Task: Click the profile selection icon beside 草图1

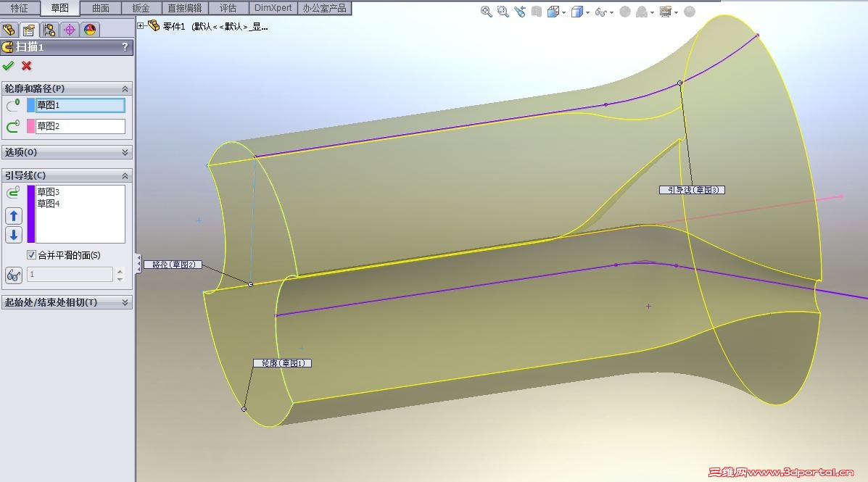Action: point(13,105)
